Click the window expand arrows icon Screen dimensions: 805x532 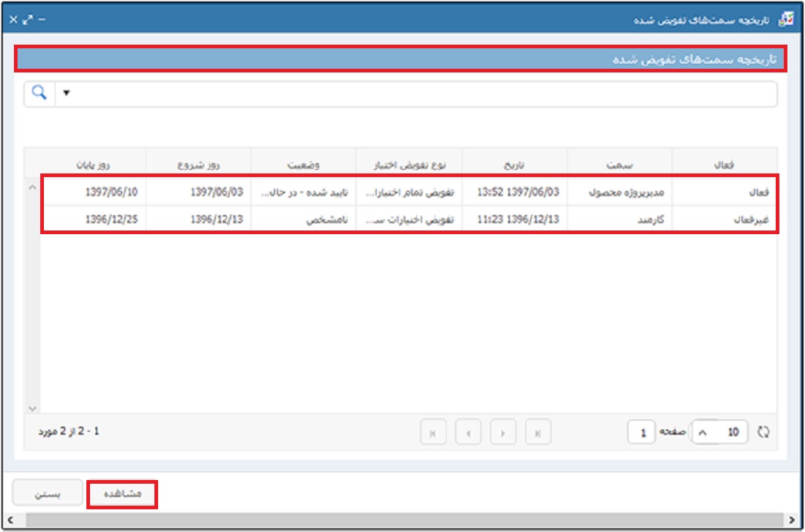point(27,19)
